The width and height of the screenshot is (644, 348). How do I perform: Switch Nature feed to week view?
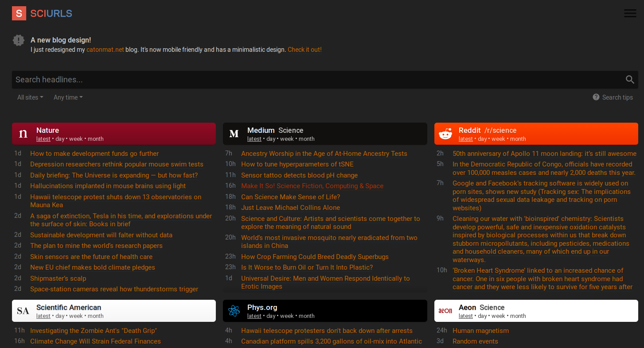pyautogui.click(x=76, y=139)
